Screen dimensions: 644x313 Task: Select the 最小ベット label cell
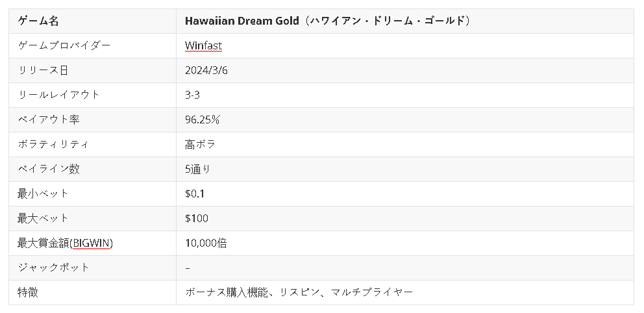(92, 194)
